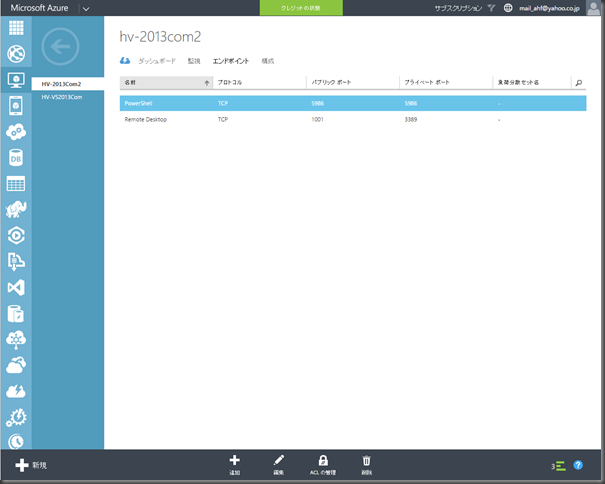Search endpoints with the magnifier icon

578,83
